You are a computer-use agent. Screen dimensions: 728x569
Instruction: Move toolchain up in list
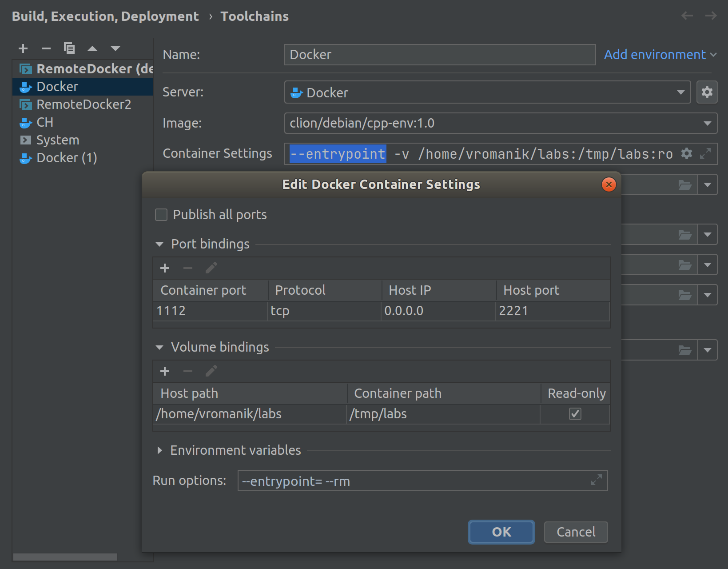(92, 48)
